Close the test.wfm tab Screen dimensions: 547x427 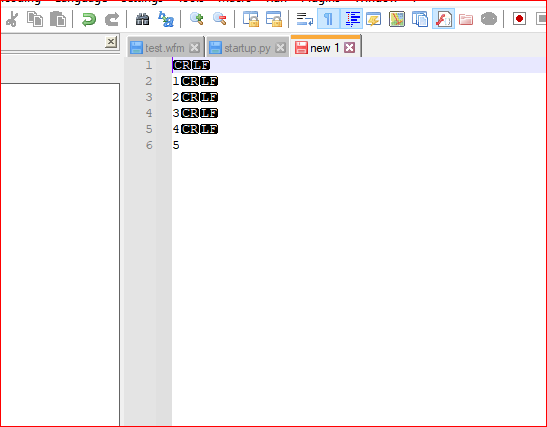pyautogui.click(x=194, y=47)
